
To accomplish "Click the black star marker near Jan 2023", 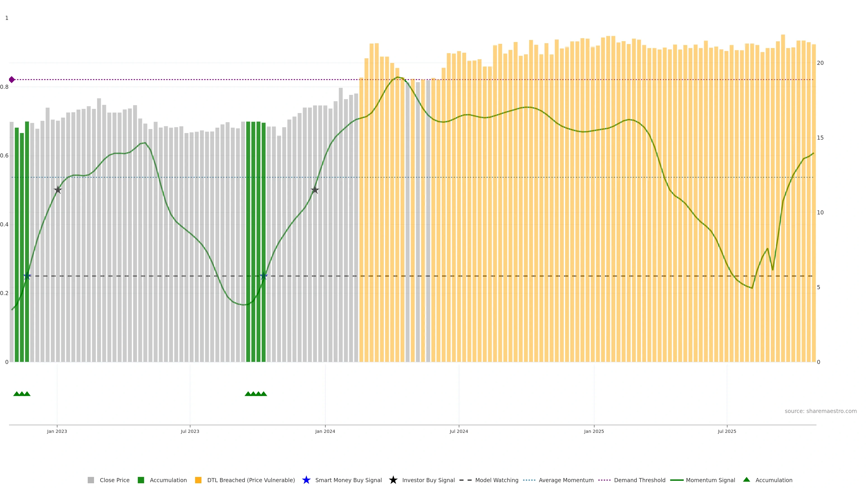I will click(x=58, y=190).
